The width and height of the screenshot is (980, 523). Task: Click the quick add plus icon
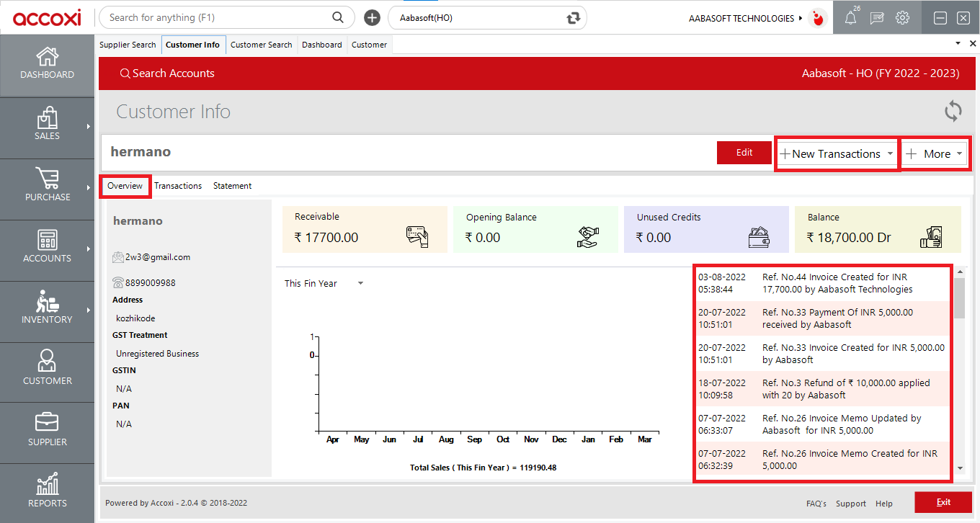(372, 17)
